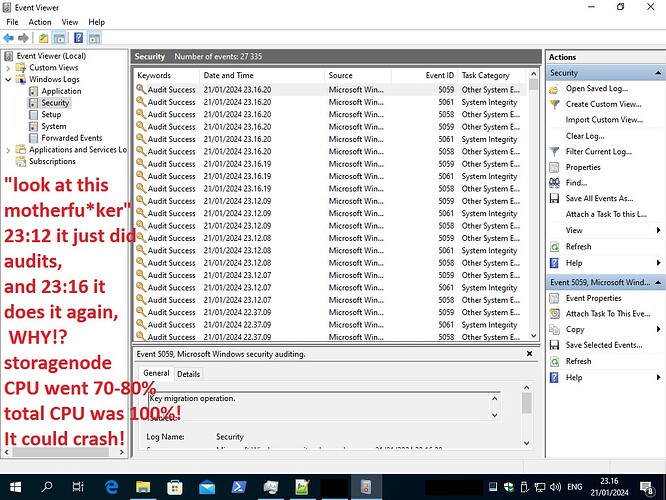
Task: Click Clear Log action
Action: pos(585,136)
